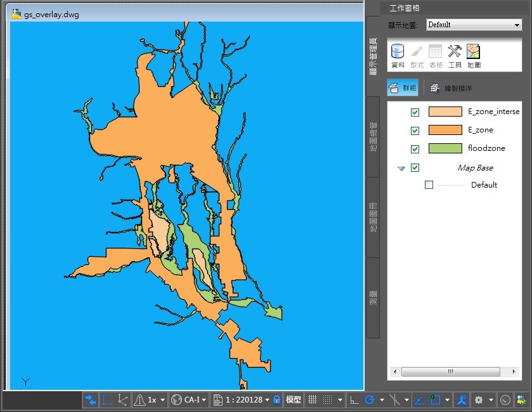
Task: Click the E_zone orange color swatch
Action: 445,130
